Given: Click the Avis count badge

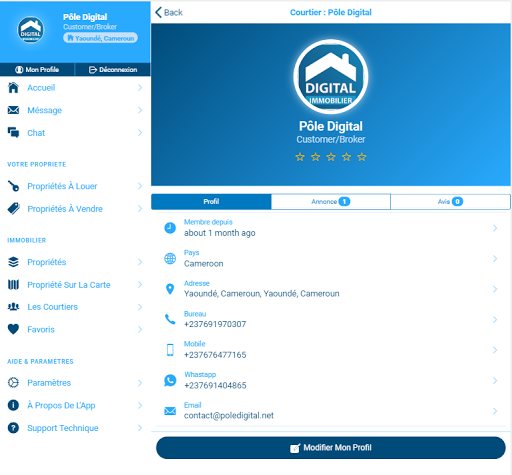Looking at the screenshot, I should (457, 201).
